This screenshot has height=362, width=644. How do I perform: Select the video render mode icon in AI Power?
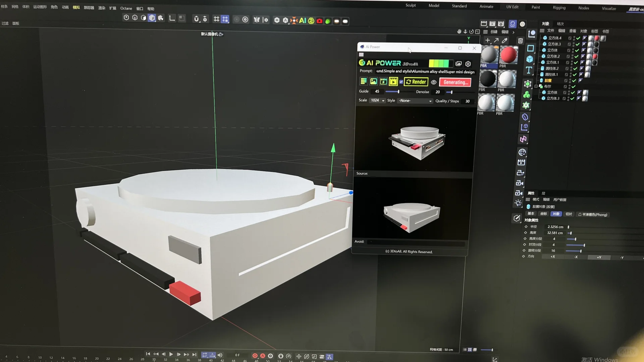[x=393, y=82]
